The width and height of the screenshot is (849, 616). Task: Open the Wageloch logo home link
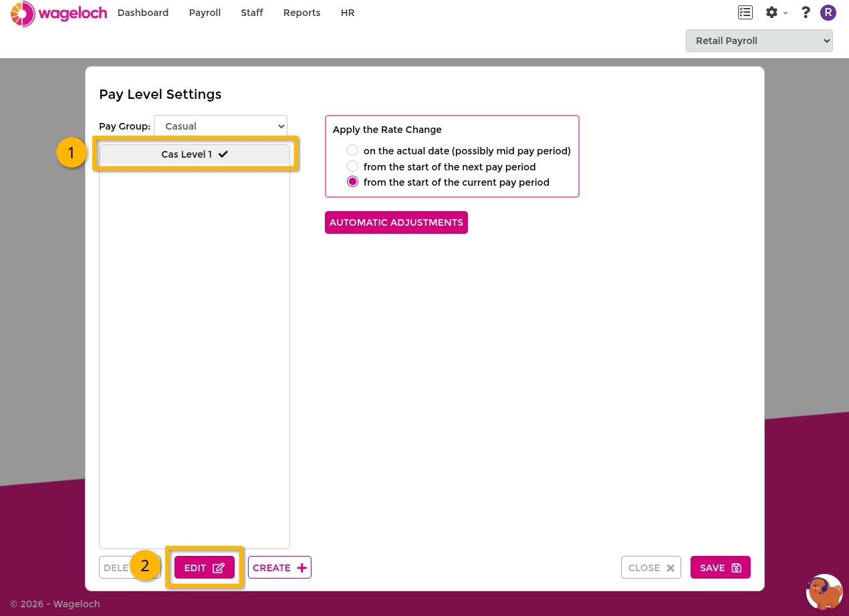[59, 13]
